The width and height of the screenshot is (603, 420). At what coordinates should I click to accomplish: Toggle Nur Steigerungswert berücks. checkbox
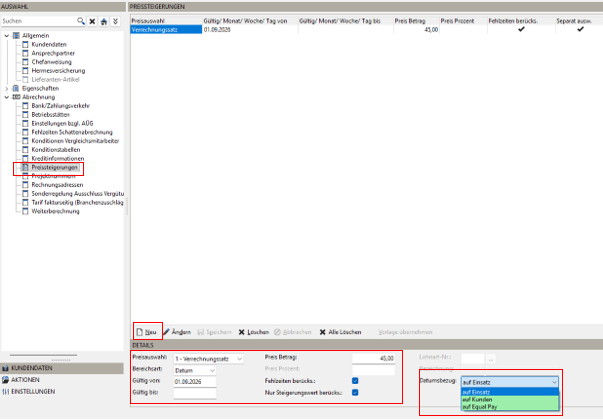pos(355,393)
